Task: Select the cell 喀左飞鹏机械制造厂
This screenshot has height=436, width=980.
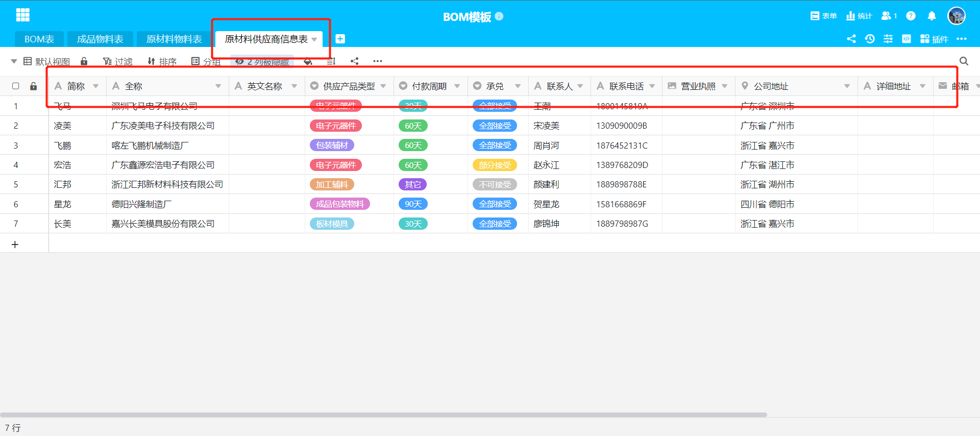Action: pos(167,146)
